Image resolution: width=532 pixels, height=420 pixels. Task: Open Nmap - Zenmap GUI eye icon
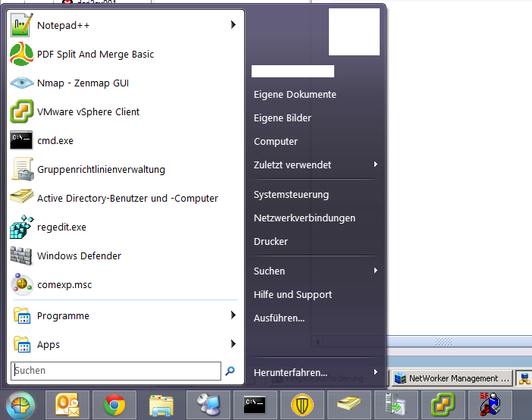click(x=21, y=83)
